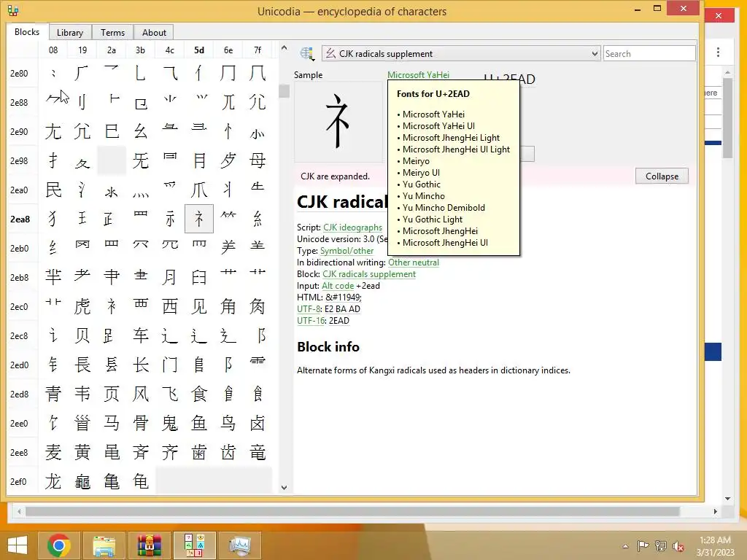
Task: Open Chrome from the taskbar
Action: click(x=59, y=545)
